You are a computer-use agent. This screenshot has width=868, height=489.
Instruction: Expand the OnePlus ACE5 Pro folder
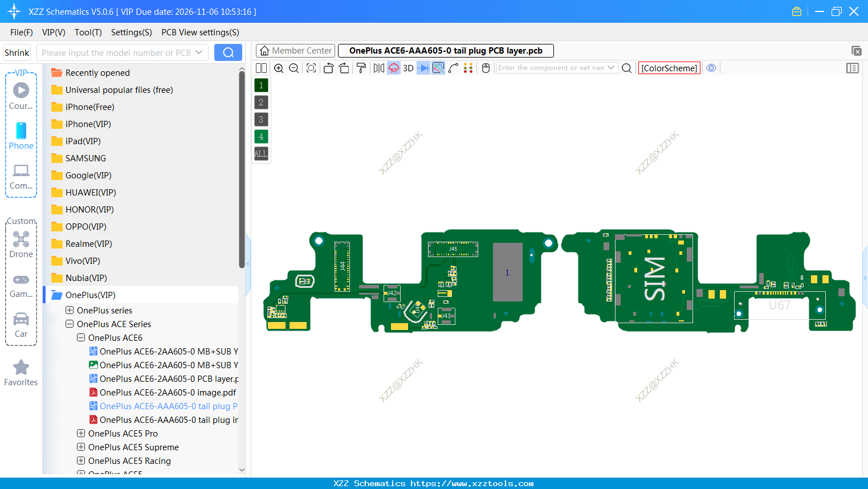80,433
